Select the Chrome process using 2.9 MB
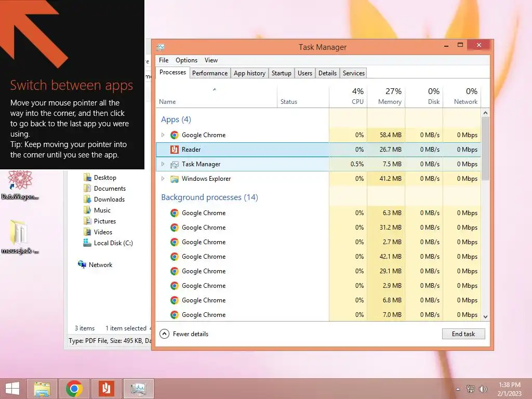 (x=318, y=286)
